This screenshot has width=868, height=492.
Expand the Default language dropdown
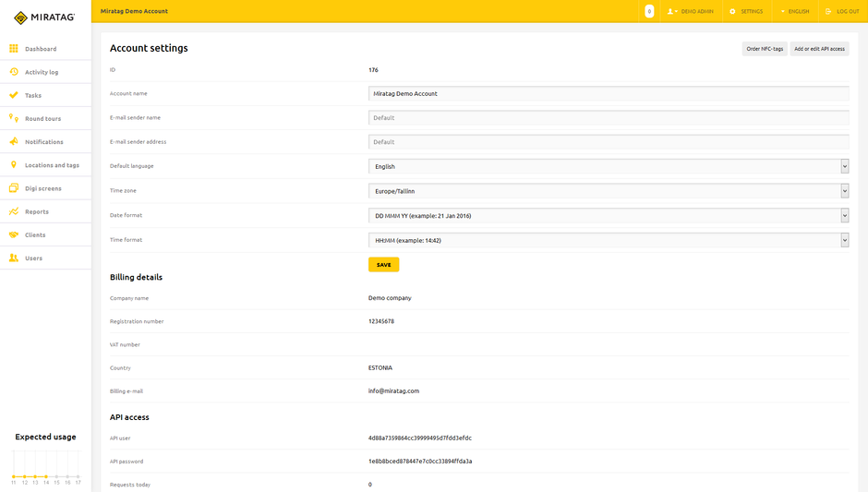609,166
